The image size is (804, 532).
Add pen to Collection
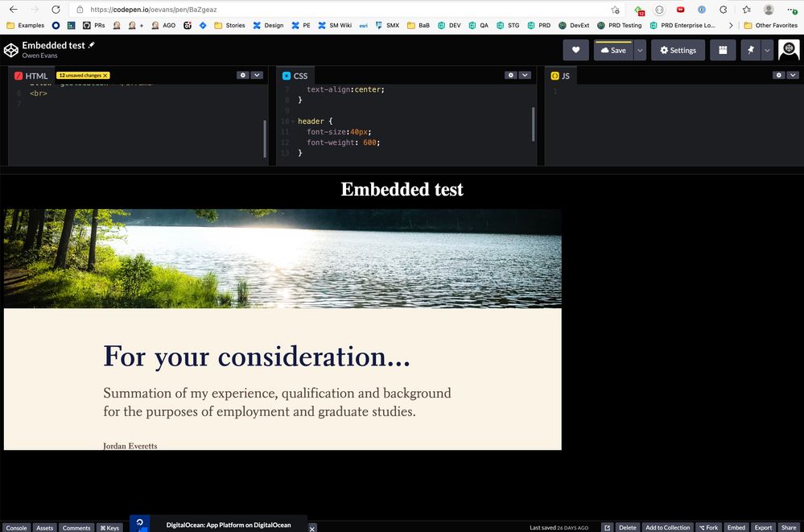[668, 527]
